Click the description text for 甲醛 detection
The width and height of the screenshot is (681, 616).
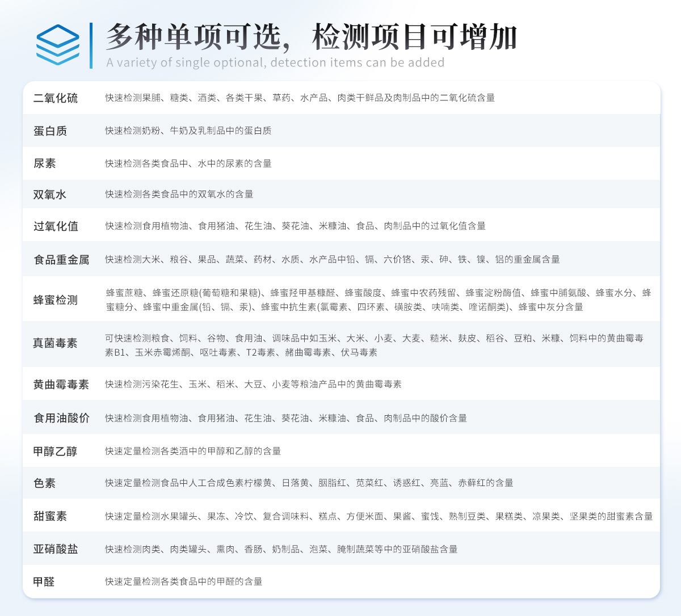[x=184, y=582]
